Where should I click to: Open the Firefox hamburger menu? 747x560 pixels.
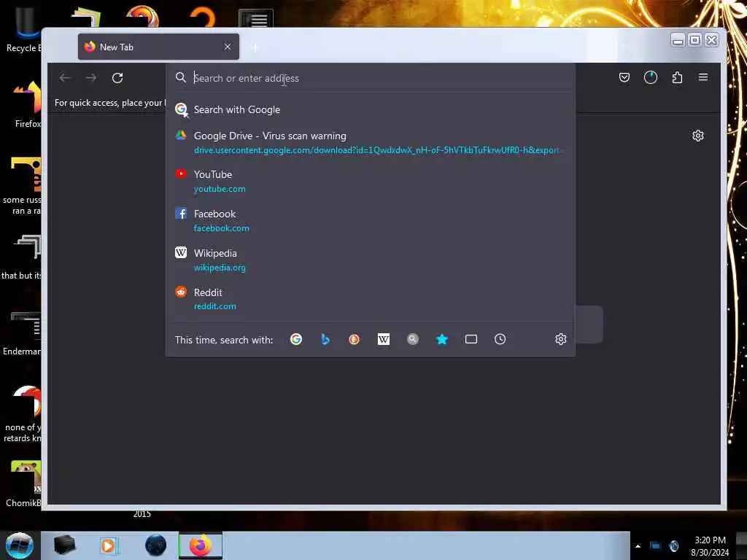tap(703, 77)
